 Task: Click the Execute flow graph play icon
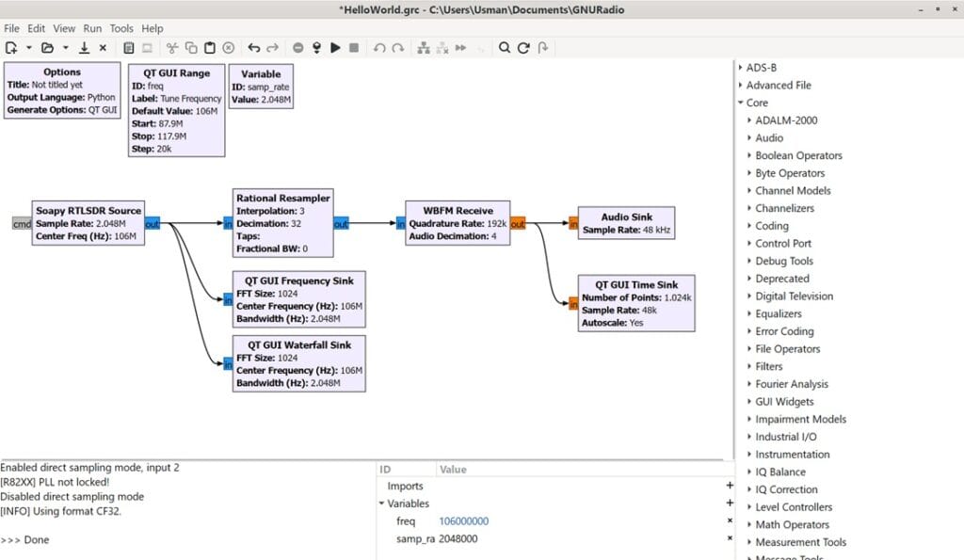click(x=335, y=47)
